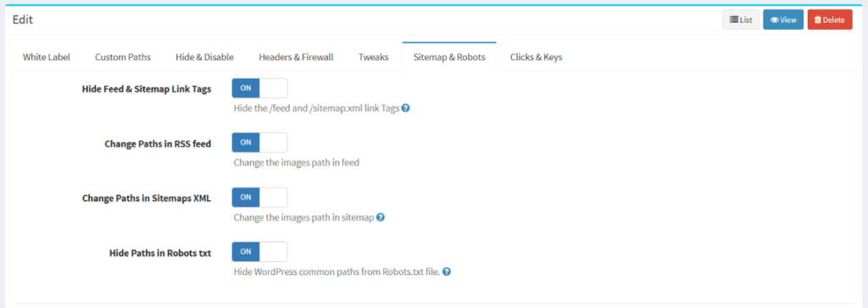This screenshot has width=868, height=308.
Task: Open the Tweaks tab
Action: (374, 57)
